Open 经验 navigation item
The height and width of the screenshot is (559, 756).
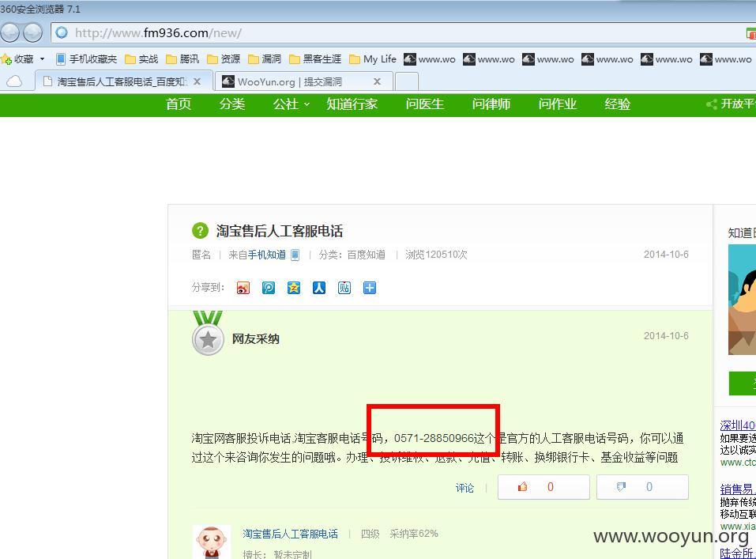[x=618, y=104]
